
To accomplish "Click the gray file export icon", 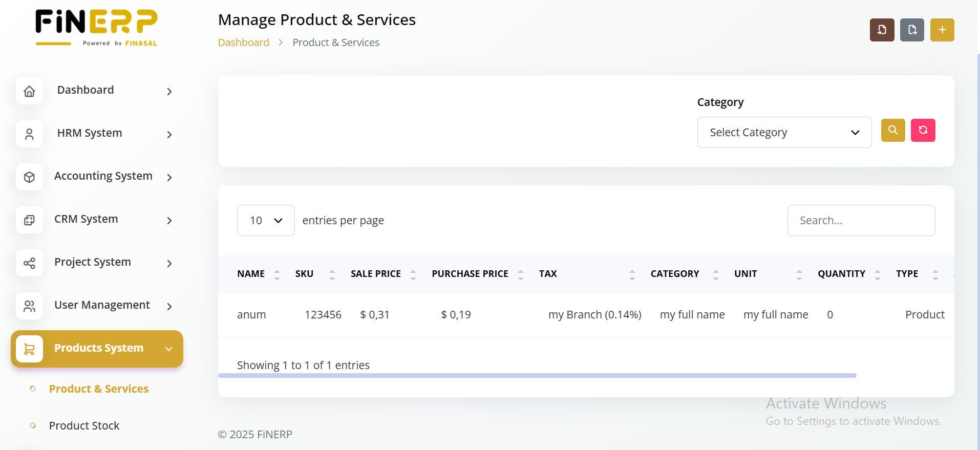I will pos(912,30).
